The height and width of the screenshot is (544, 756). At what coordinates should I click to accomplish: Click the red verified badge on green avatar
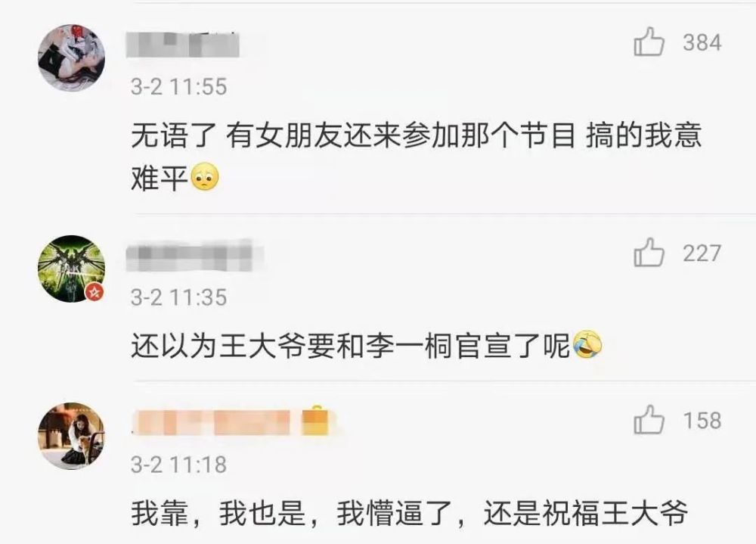(94, 291)
